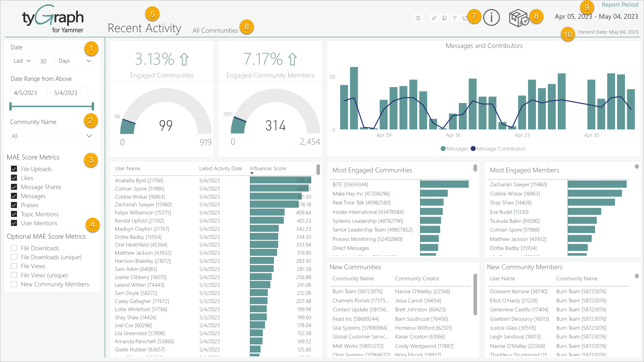Sort by Influencer Score column header
This screenshot has height=362, width=644.
(268, 169)
